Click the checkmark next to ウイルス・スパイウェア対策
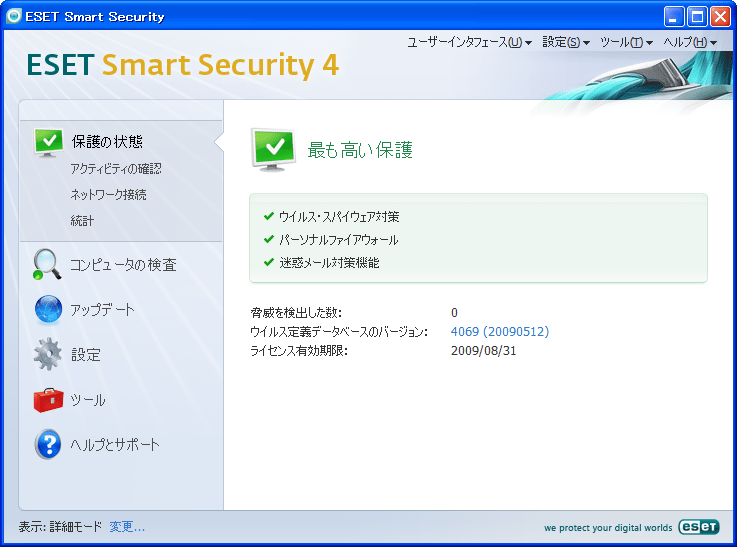The image size is (737, 547). (x=269, y=216)
